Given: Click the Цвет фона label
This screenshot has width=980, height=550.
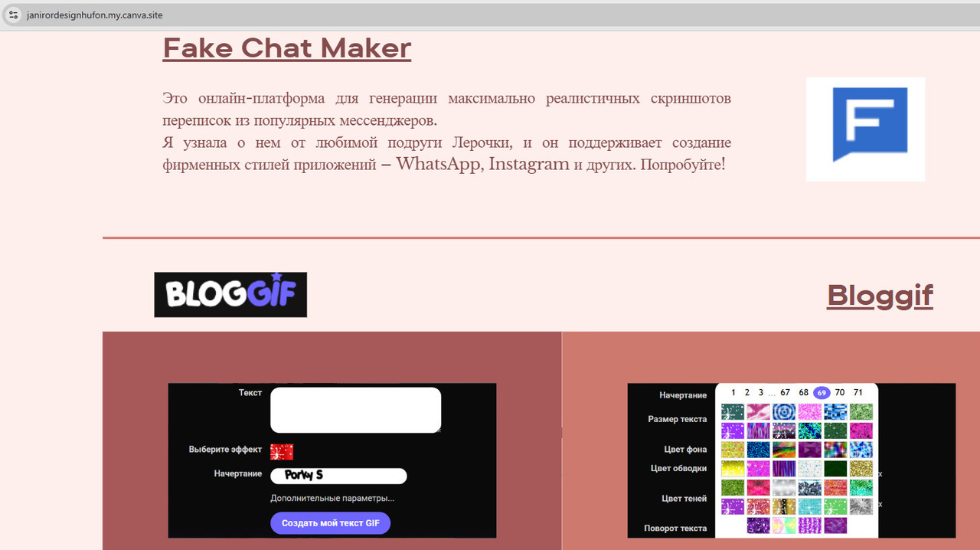Looking at the screenshot, I should pos(685,450).
